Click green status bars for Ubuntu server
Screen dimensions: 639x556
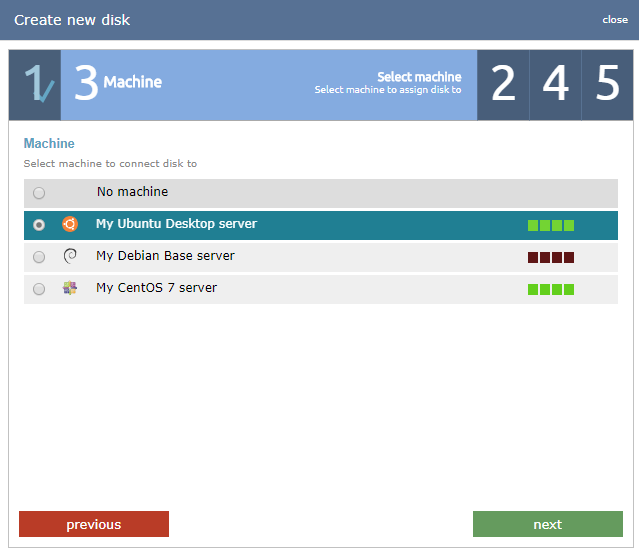coord(551,225)
